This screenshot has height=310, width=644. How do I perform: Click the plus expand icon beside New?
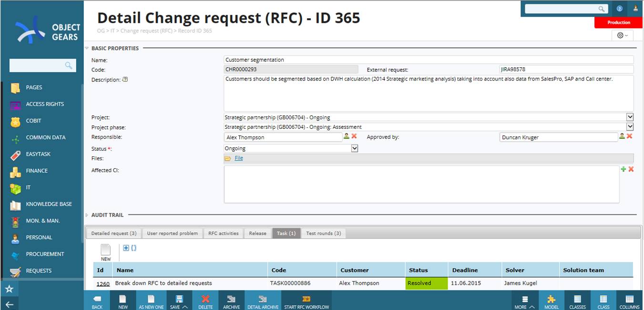pyautogui.click(x=126, y=248)
